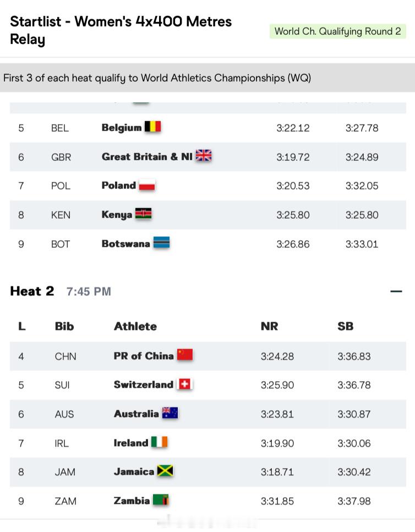This screenshot has width=415, height=532.
Task: Click the Botswana flag icon
Action: (161, 243)
